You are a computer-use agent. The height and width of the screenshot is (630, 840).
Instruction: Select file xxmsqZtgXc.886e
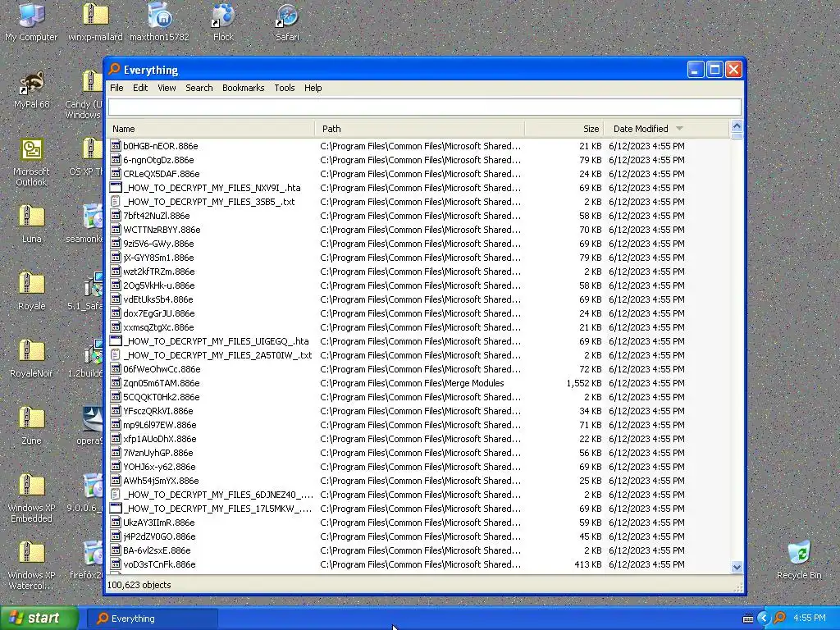point(158,326)
